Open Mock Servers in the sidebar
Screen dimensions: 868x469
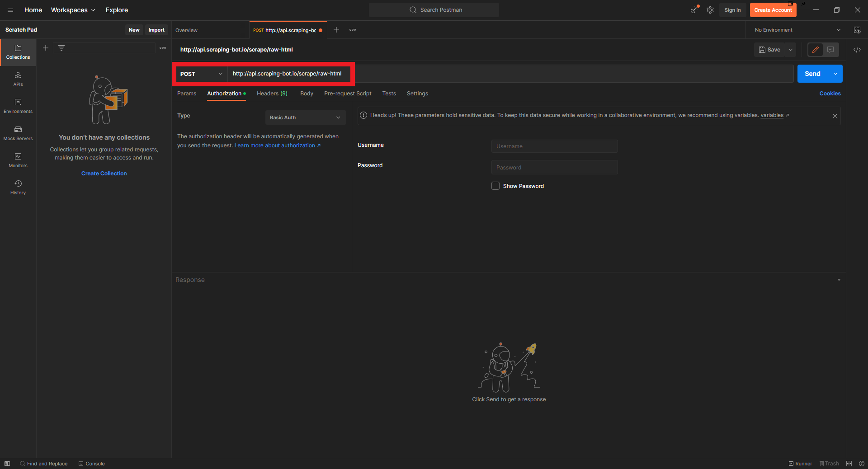[x=18, y=133]
